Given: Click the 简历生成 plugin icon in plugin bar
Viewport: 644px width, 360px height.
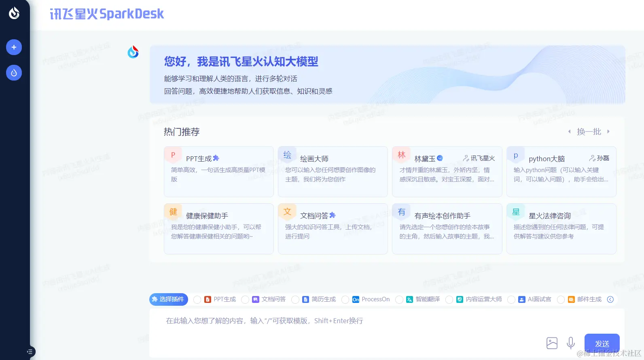Looking at the screenshot, I should (305, 300).
